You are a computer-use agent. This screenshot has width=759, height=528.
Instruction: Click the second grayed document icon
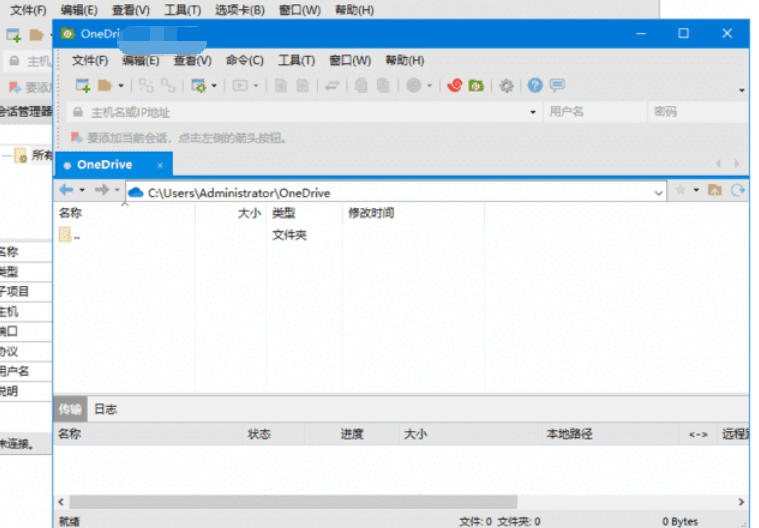click(x=303, y=86)
